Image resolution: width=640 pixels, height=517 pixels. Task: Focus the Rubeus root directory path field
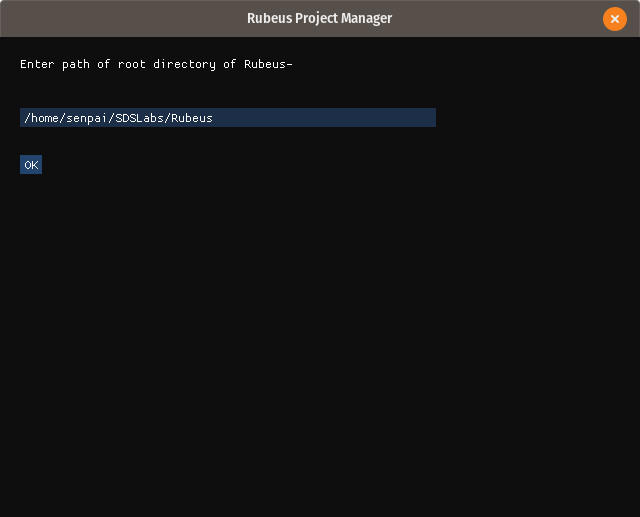(x=228, y=118)
